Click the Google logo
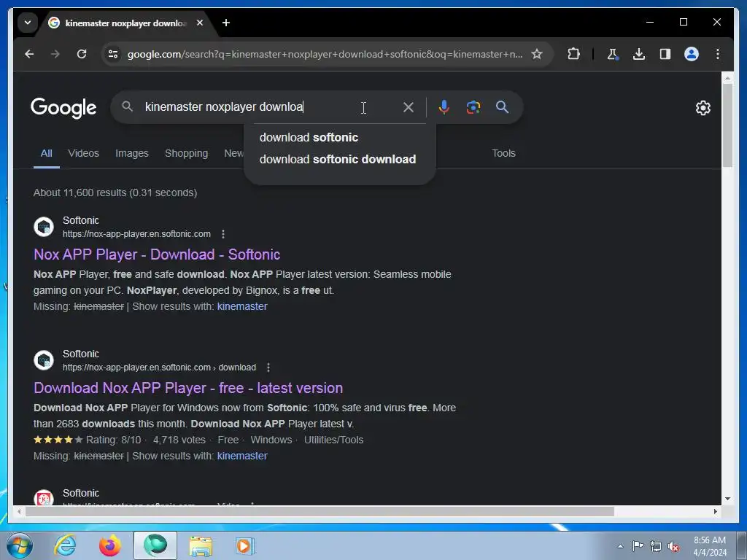The width and height of the screenshot is (747, 560). 63,108
